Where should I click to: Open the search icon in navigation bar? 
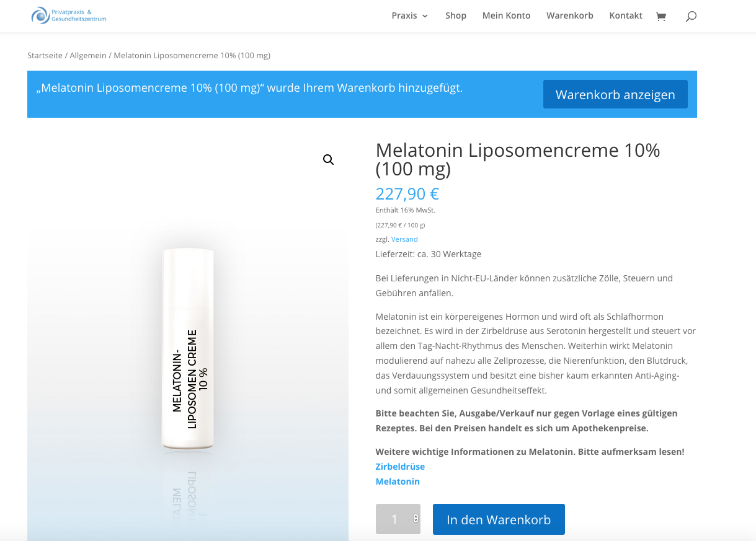pos(691,17)
